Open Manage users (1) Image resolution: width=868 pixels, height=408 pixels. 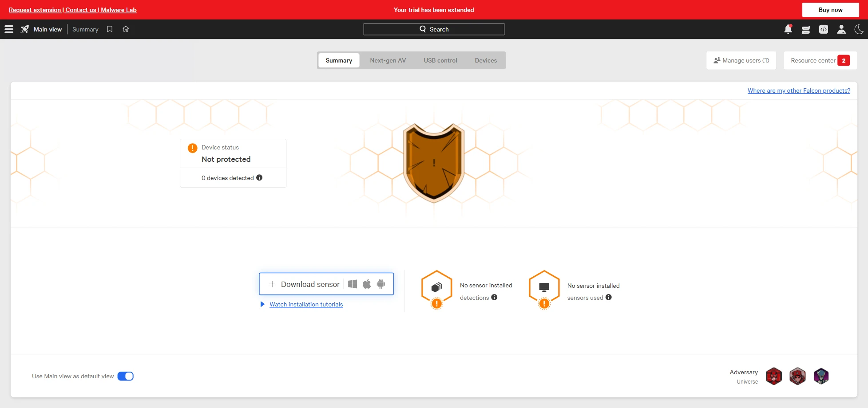741,60
